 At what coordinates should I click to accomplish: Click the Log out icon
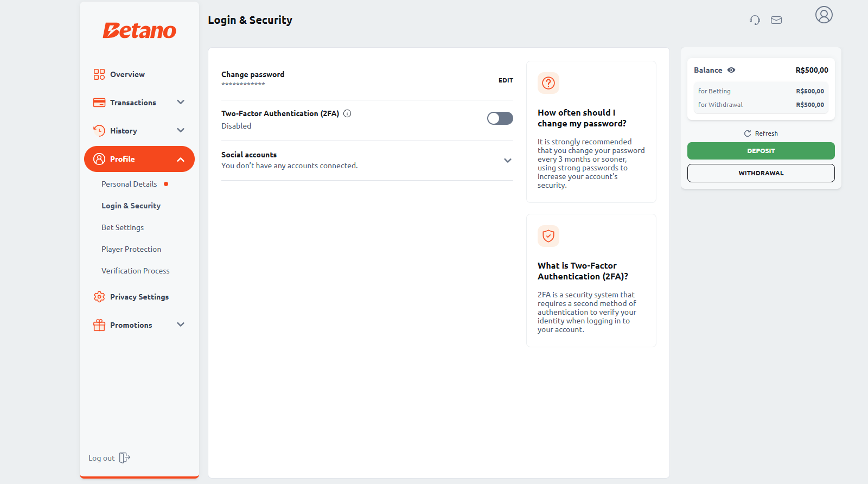pyautogui.click(x=124, y=458)
